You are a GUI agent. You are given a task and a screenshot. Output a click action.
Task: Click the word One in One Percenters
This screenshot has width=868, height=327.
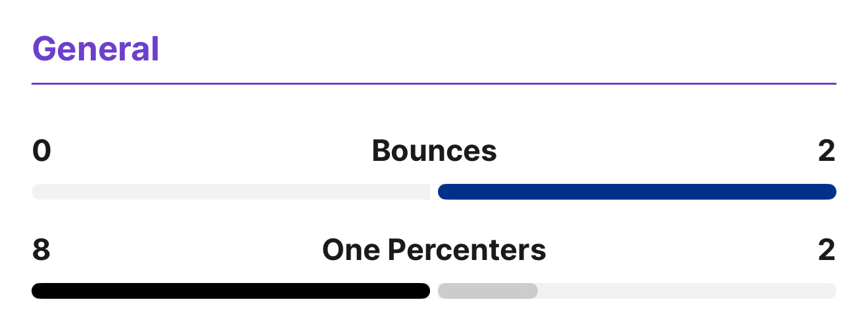click(350, 250)
